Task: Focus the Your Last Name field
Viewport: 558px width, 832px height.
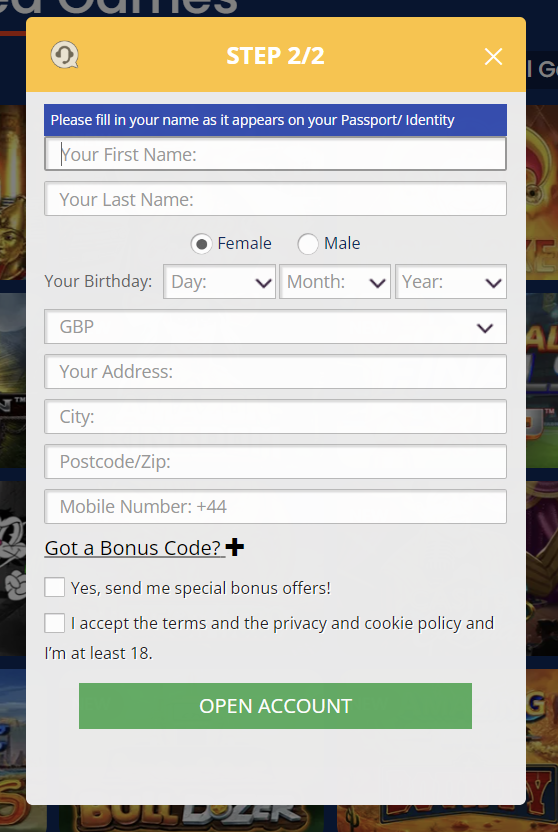Action: (x=275, y=199)
